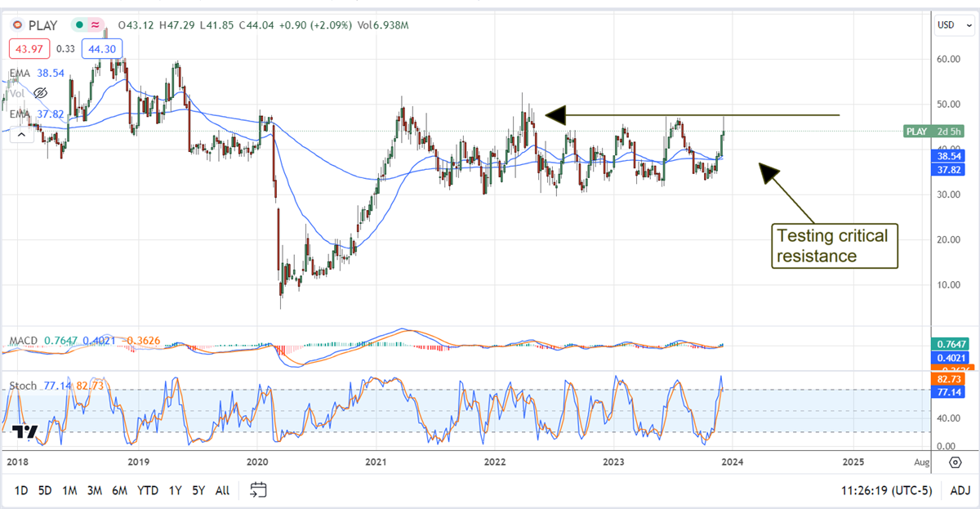Click the PLAY symbol logo icon

[15, 25]
